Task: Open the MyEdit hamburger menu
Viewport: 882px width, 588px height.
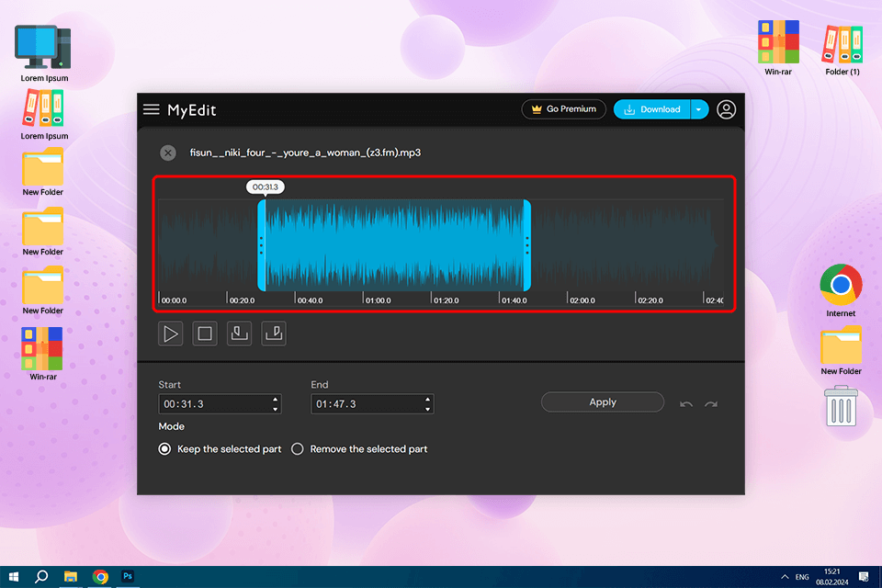Action: point(152,109)
